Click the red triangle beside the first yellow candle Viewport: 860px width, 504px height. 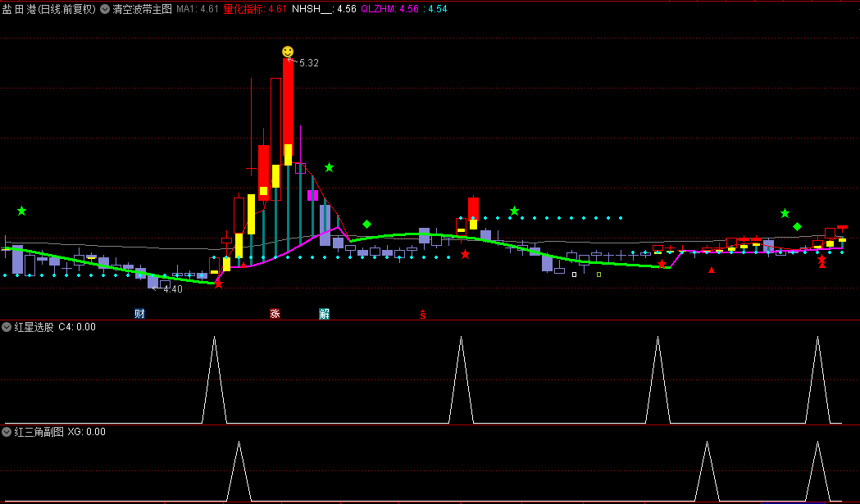[243, 265]
